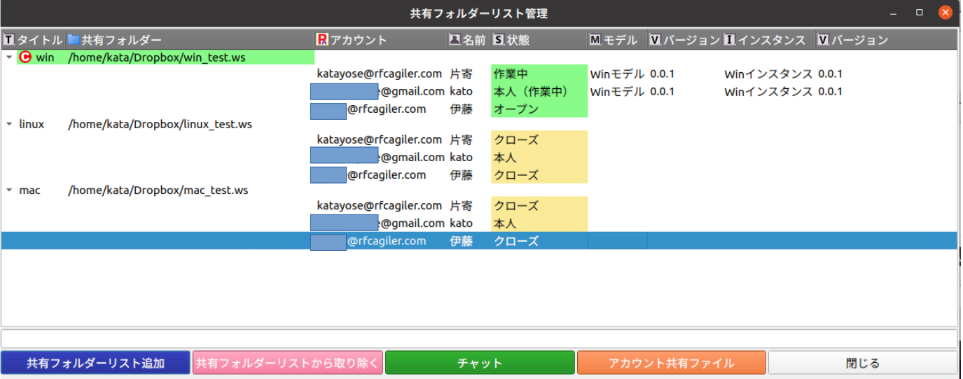Click the 本人（作業中） status cell

539,92
